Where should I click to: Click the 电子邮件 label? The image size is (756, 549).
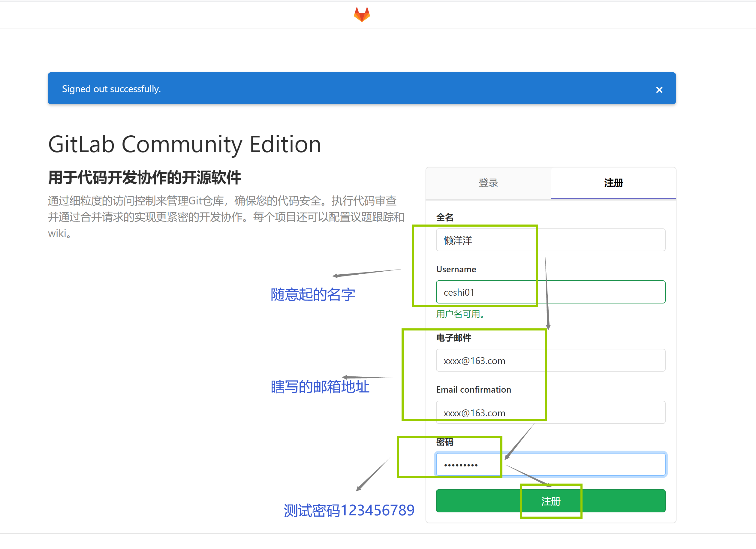(x=454, y=338)
